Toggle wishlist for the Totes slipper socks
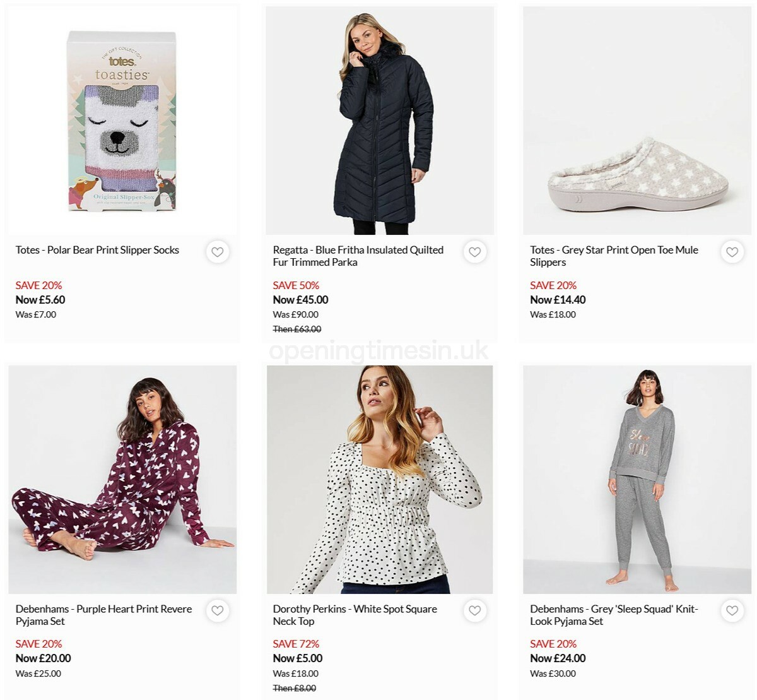This screenshot has width=757, height=700. (x=218, y=252)
